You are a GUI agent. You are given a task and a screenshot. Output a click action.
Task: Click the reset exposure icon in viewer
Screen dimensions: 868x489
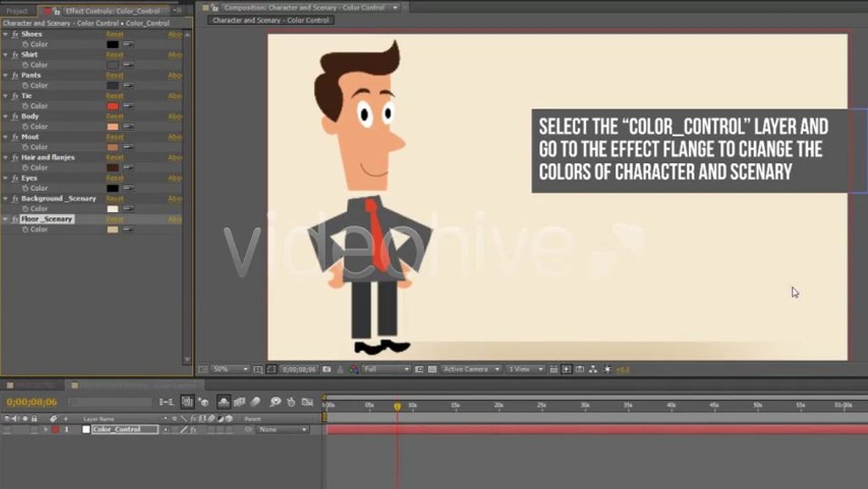[607, 369]
